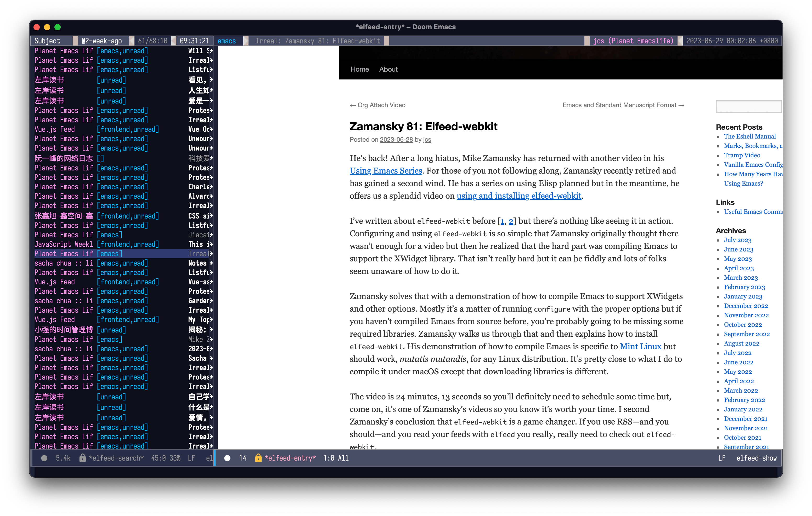Go to previous post Org Attach Video
Viewport: 812px width, 516px height.
click(377, 105)
